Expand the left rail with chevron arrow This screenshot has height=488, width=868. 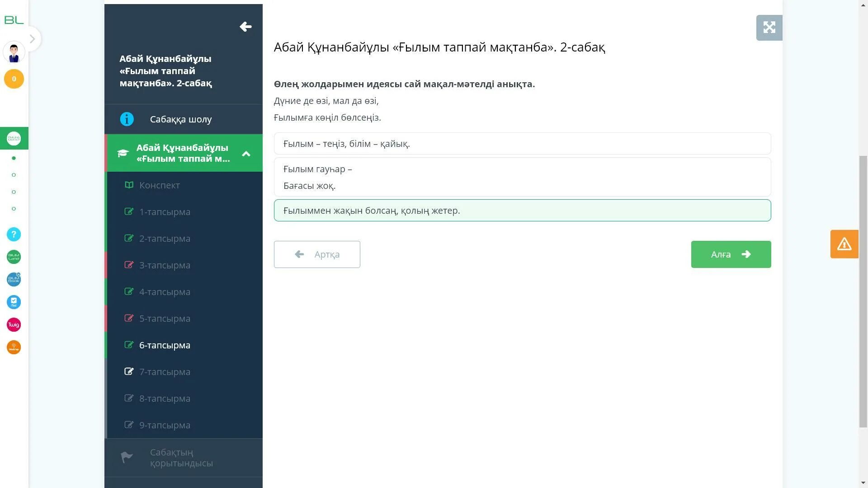coord(32,39)
